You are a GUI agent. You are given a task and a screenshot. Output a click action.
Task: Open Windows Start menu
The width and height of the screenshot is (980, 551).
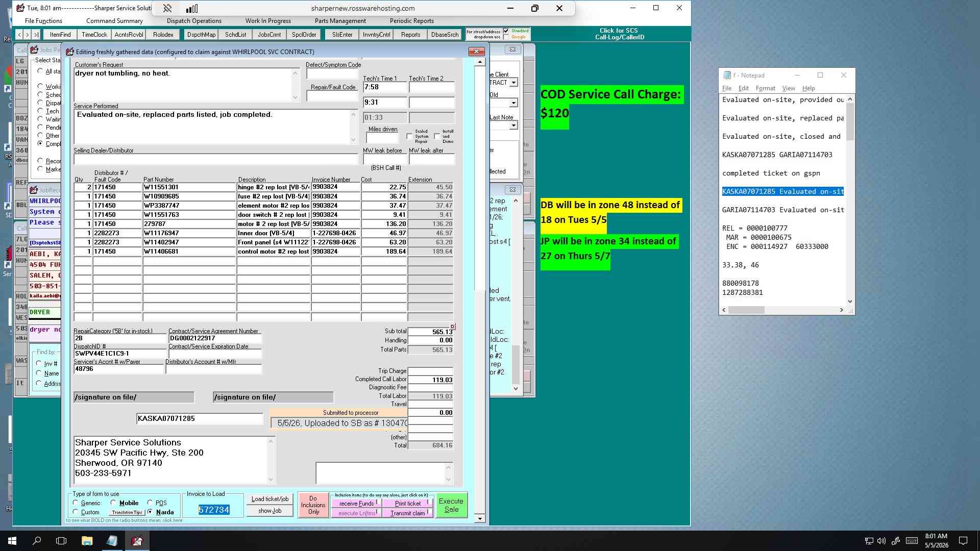[x=12, y=541]
